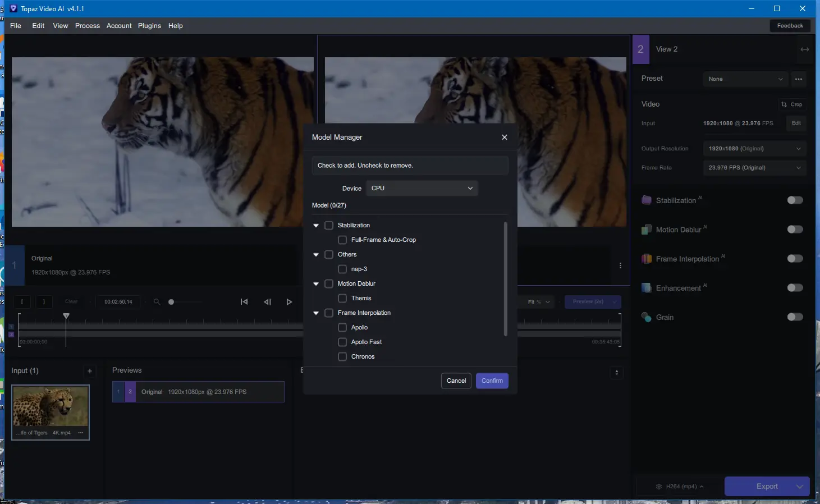820x504 pixels.
Task: Step back one frame
Action: pyautogui.click(x=267, y=302)
